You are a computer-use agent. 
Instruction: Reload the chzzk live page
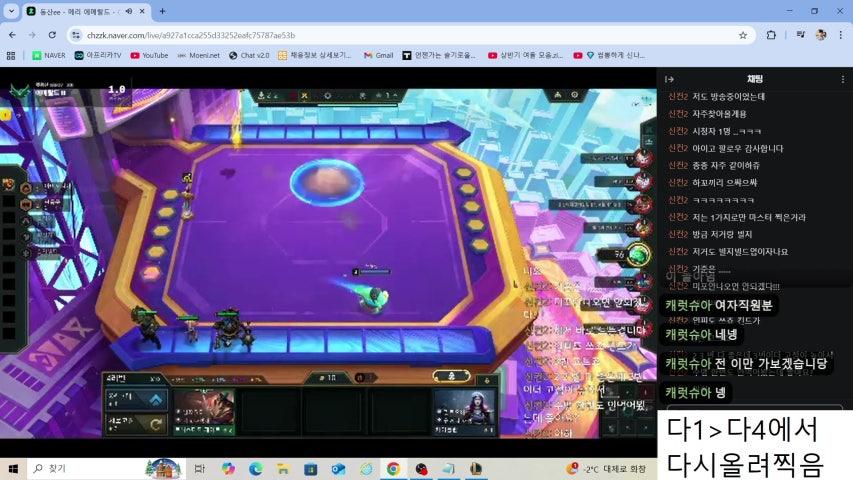(x=52, y=35)
